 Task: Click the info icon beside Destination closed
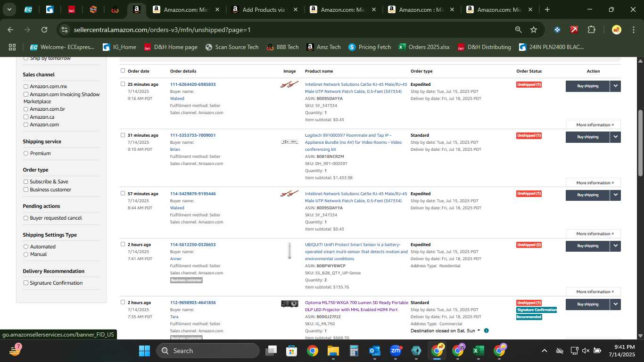pyautogui.click(x=486, y=331)
